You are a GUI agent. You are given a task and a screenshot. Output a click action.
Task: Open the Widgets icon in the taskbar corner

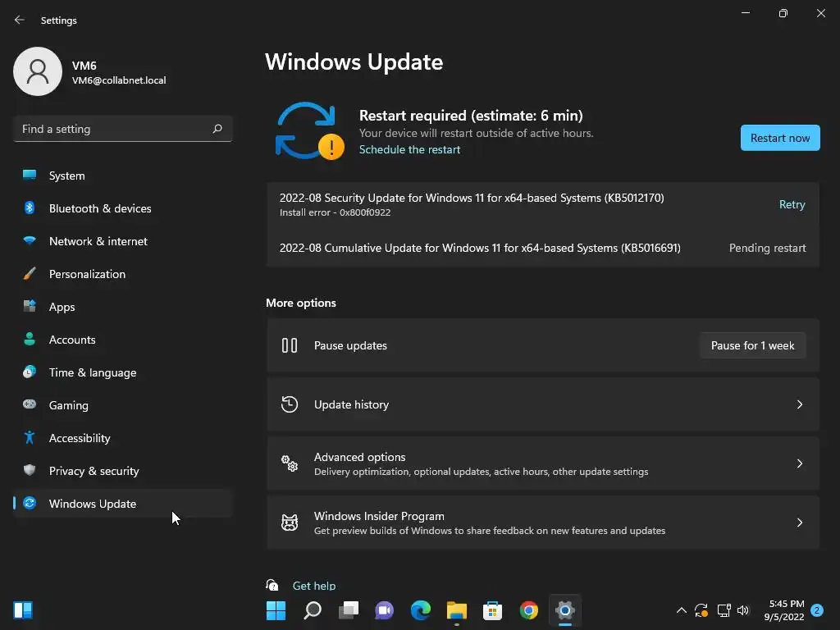coord(23,610)
